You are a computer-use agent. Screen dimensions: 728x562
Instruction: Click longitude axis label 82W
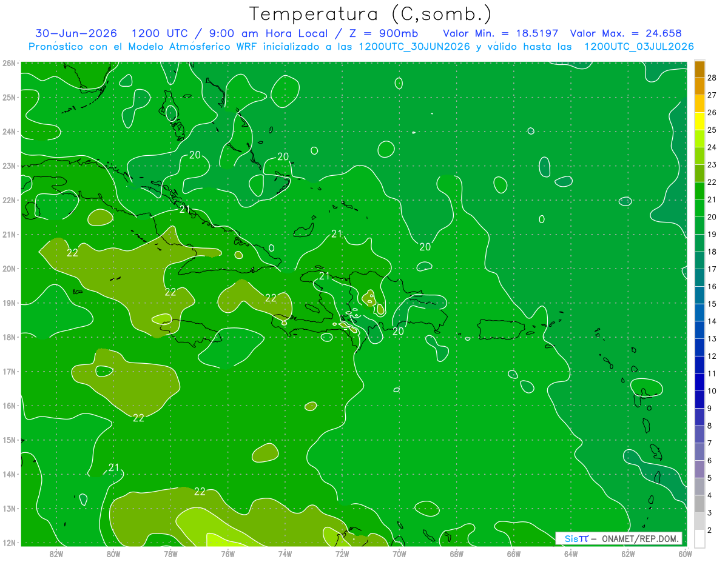56,554
